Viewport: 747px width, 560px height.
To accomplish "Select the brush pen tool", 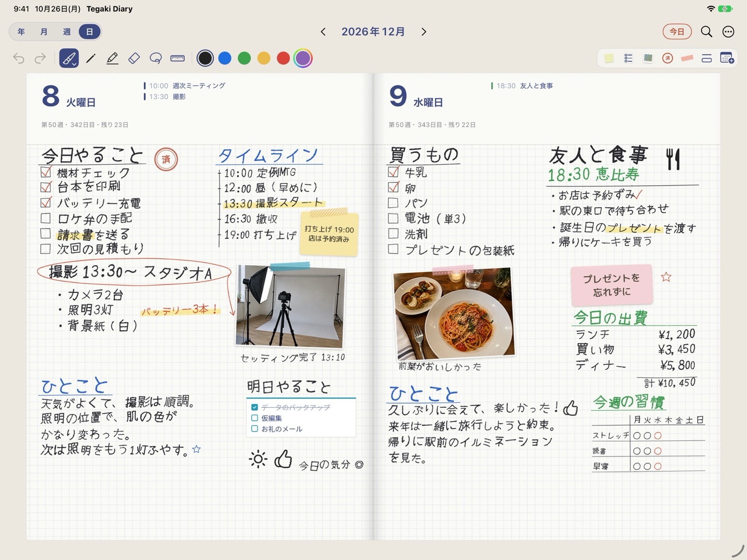I will point(69,58).
